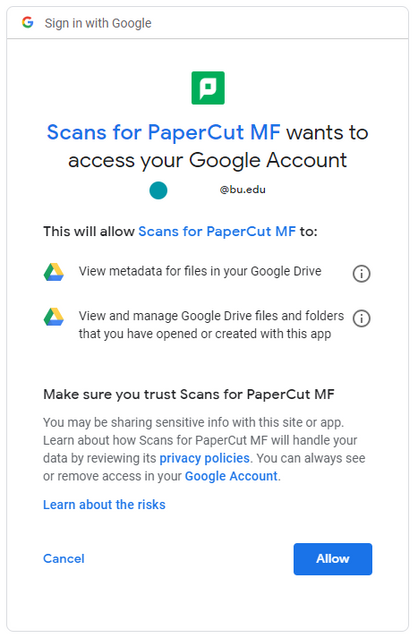Click the Sign in with Google header text

(98, 23)
